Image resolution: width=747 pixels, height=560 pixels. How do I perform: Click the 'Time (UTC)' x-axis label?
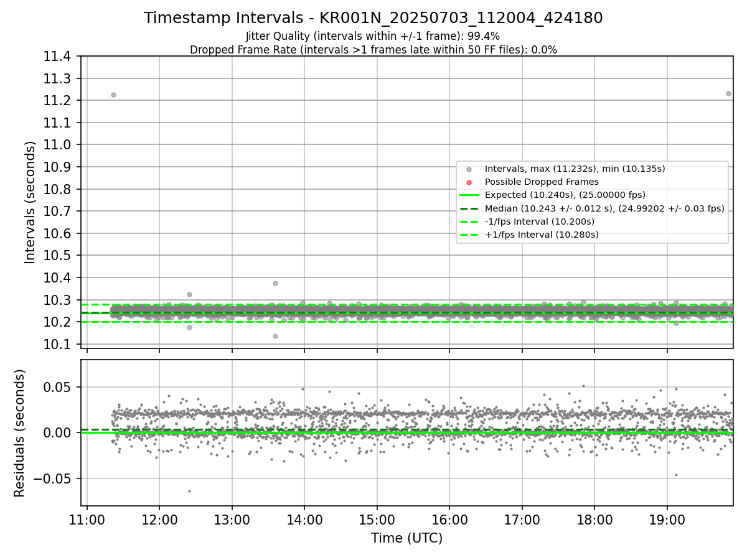click(x=406, y=538)
